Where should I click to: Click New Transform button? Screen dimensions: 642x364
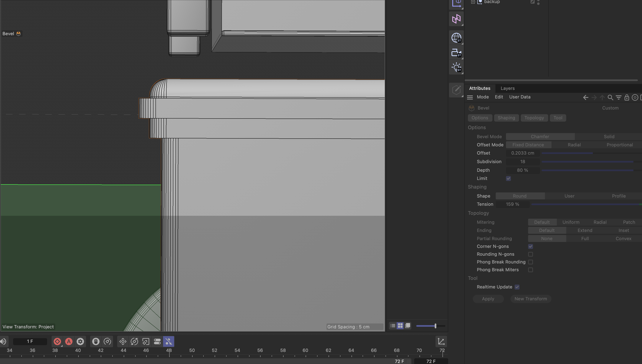pyautogui.click(x=530, y=299)
